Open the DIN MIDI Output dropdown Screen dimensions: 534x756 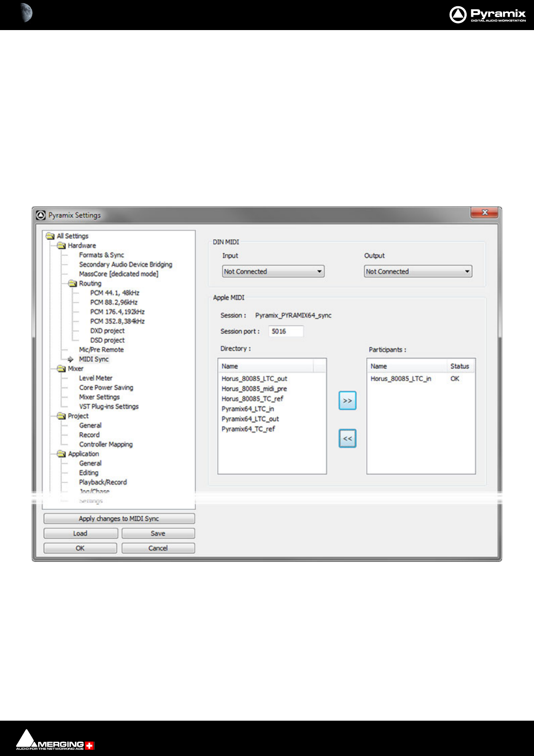click(x=418, y=272)
